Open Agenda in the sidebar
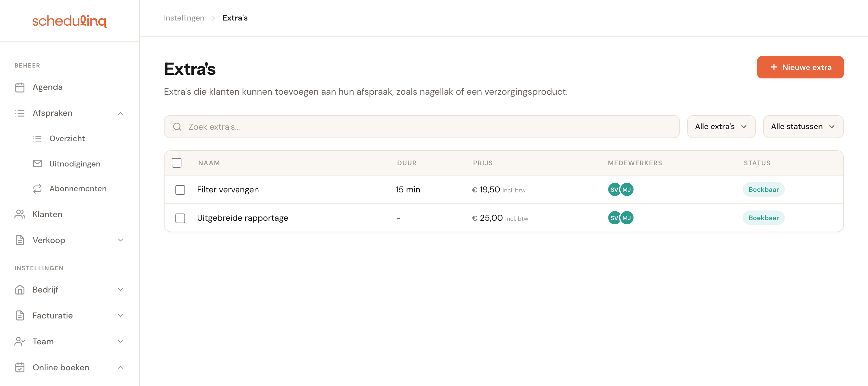 pyautogui.click(x=48, y=87)
